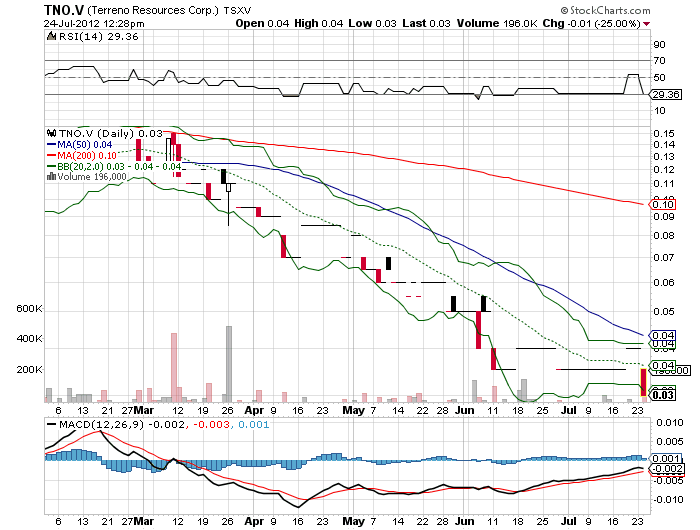
Task: Click the Low 0.03 value in header
Action: pos(372,23)
